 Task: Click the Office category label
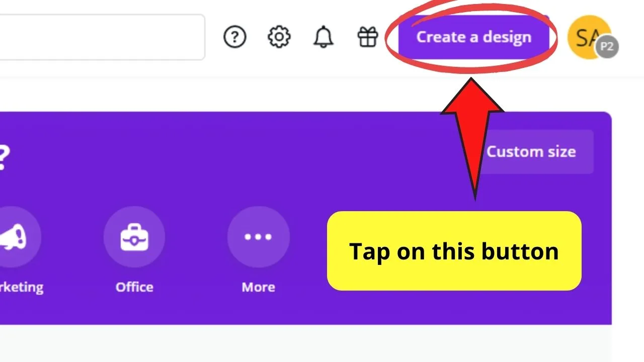pos(134,287)
